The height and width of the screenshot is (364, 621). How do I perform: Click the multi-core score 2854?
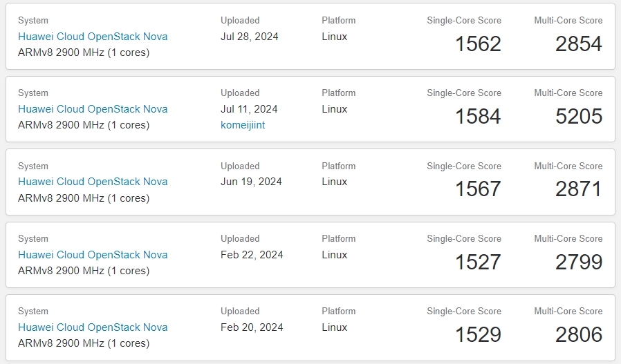pyautogui.click(x=579, y=44)
